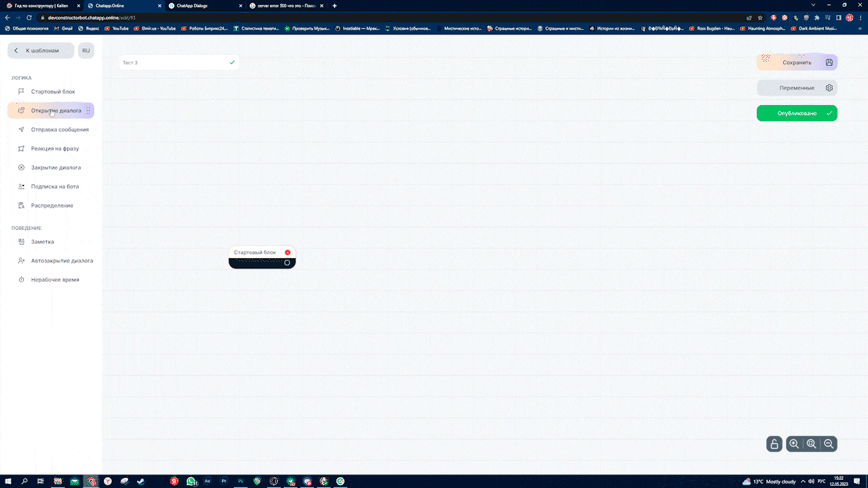
Task: Select Реакция на фразу in the sidebar
Action: [x=55, y=148]
